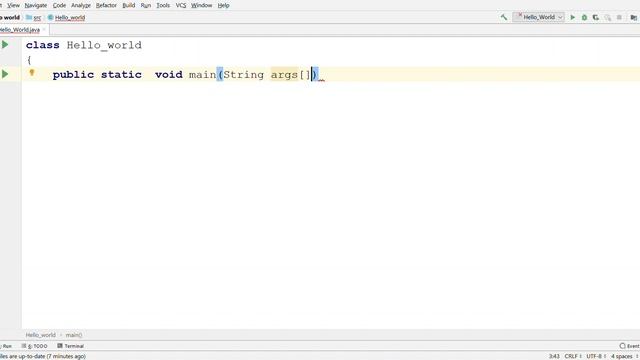Switch to the Hello_World.java editor tab

(20, 30)
